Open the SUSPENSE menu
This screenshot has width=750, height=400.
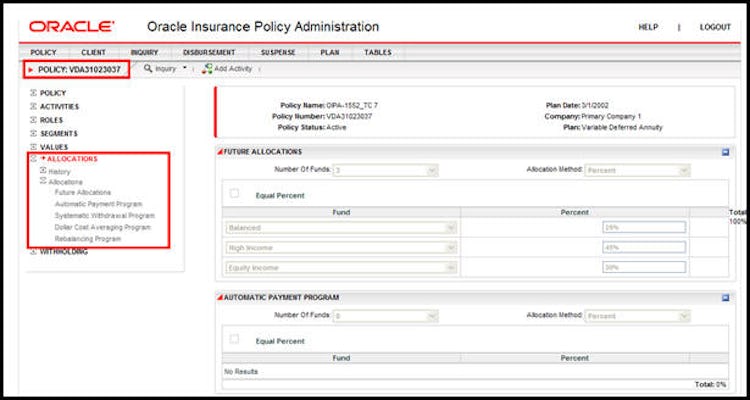(278, 53)
